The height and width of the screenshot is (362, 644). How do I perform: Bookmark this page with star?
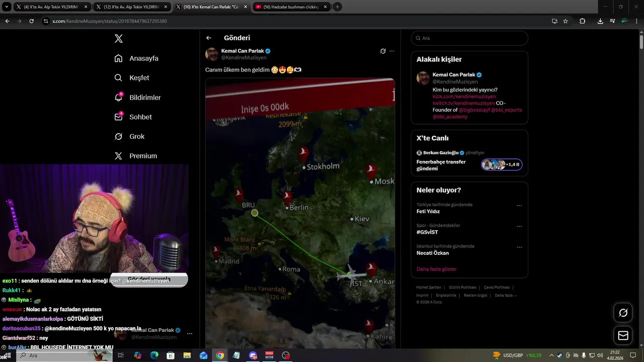tap(566, 21)
